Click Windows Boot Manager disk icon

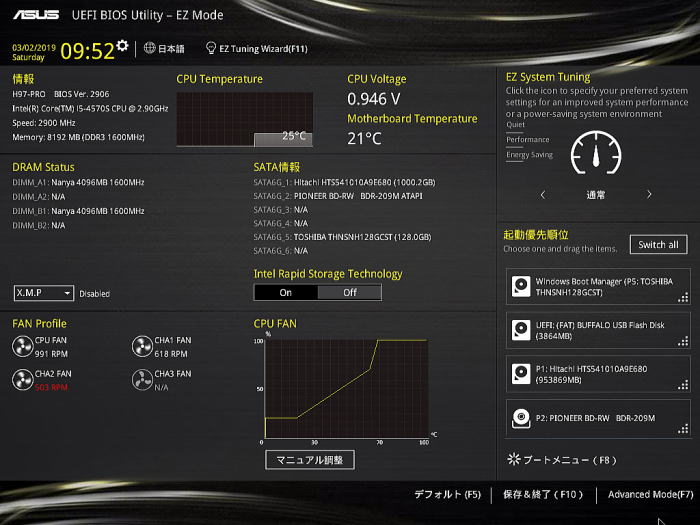point(521,286)
